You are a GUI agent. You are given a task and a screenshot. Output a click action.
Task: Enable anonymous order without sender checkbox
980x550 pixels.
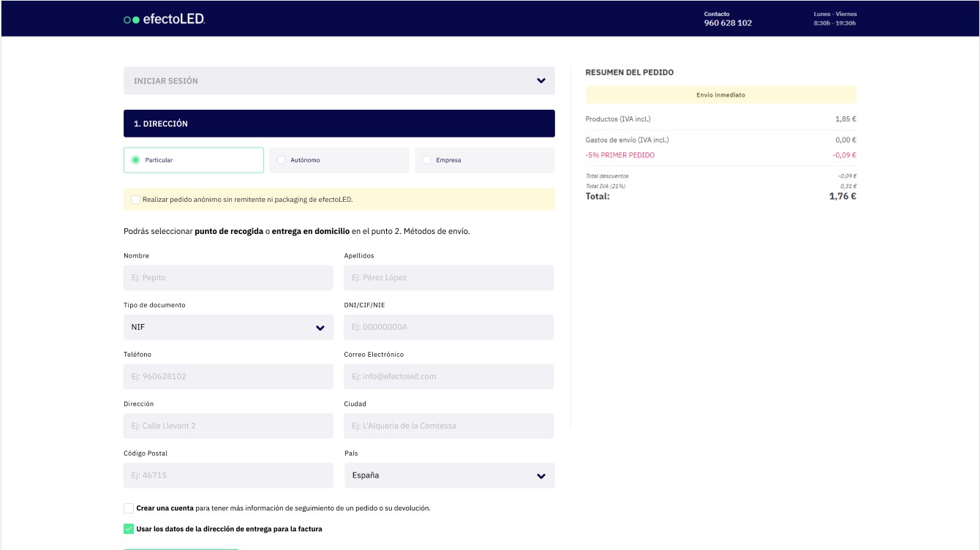(136, 199)
